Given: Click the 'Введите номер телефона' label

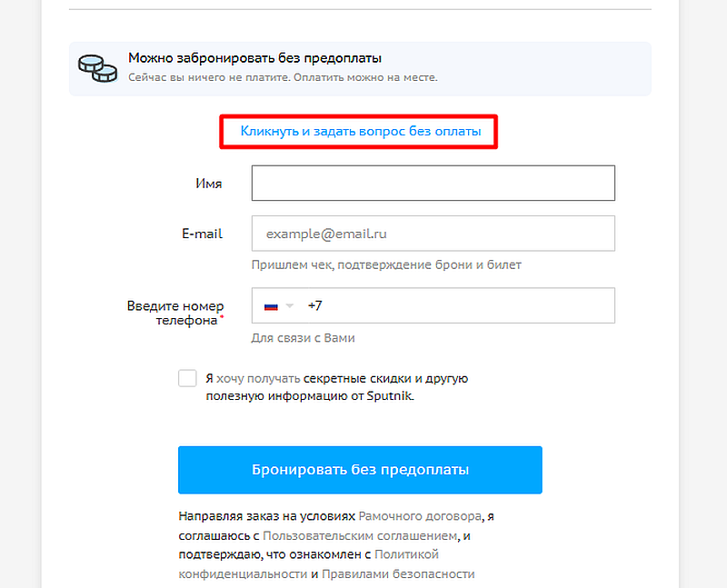Looking at the screenshot, I should pyautogui.click(x=175, y=313).
